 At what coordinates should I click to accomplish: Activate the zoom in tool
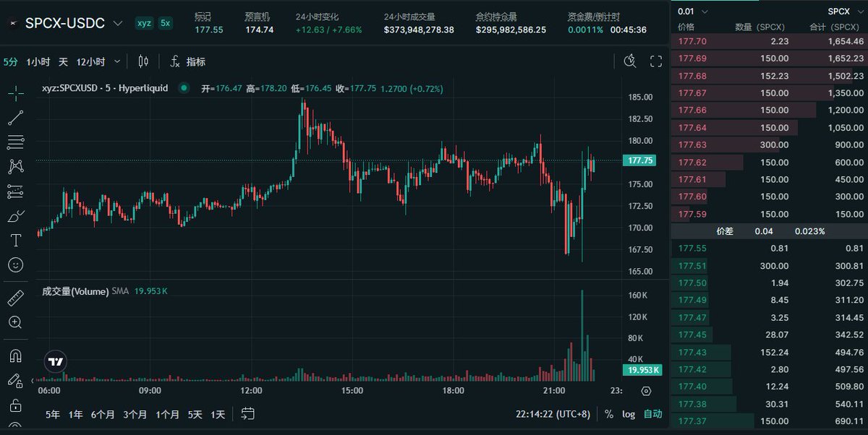(x=16, y=322)
